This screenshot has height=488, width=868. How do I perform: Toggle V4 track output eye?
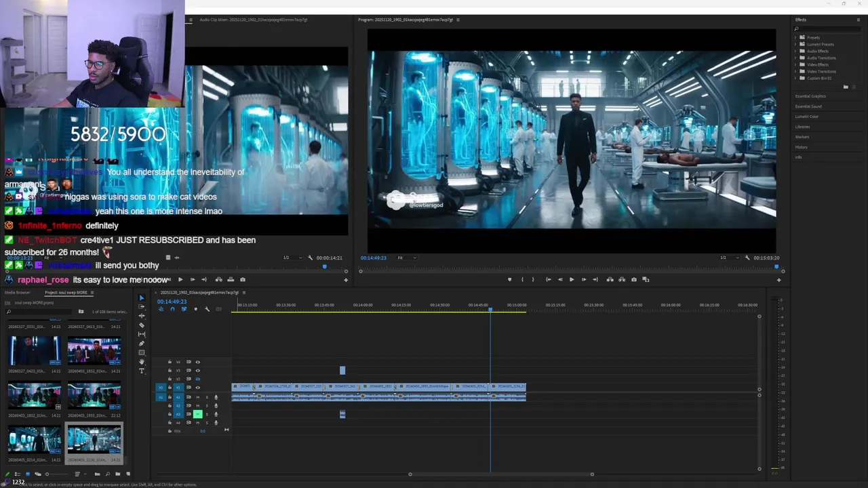click(x=197, y=362)
